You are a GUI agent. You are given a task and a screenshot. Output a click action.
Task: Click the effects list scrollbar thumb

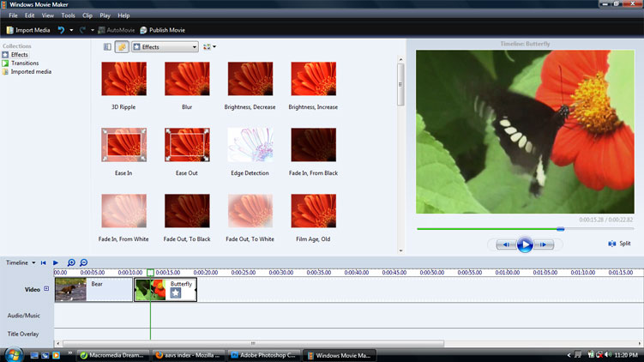click(400, 85)
